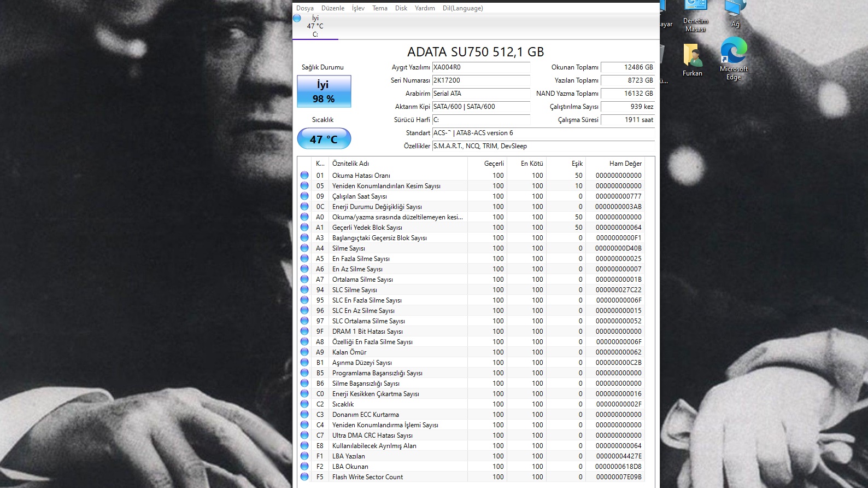Select the Silme Başarısızlığı Sayısı row

point(472,383)
